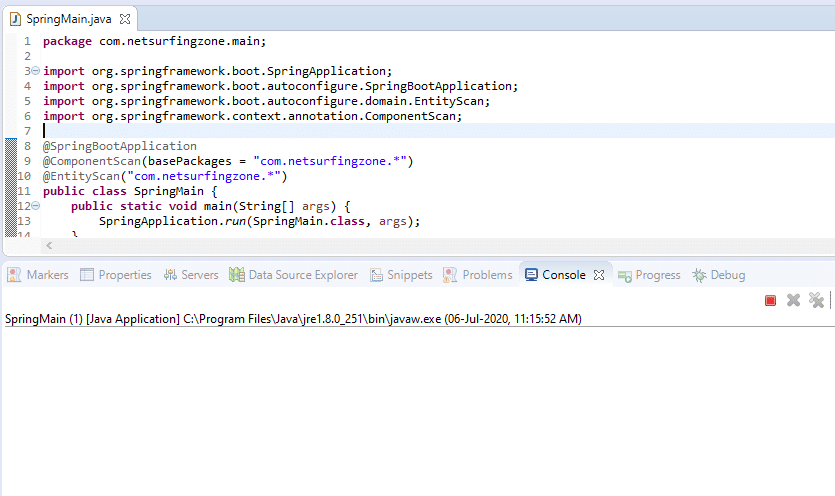Open the Progress tab
The height and width of the screenshot is (496, 835).
[649, 275]
